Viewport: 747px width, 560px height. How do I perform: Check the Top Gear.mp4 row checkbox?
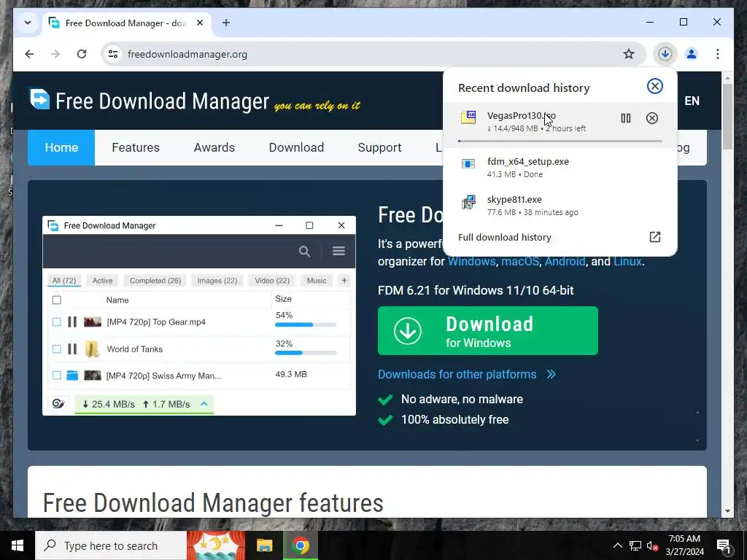(x=57, y=322)
